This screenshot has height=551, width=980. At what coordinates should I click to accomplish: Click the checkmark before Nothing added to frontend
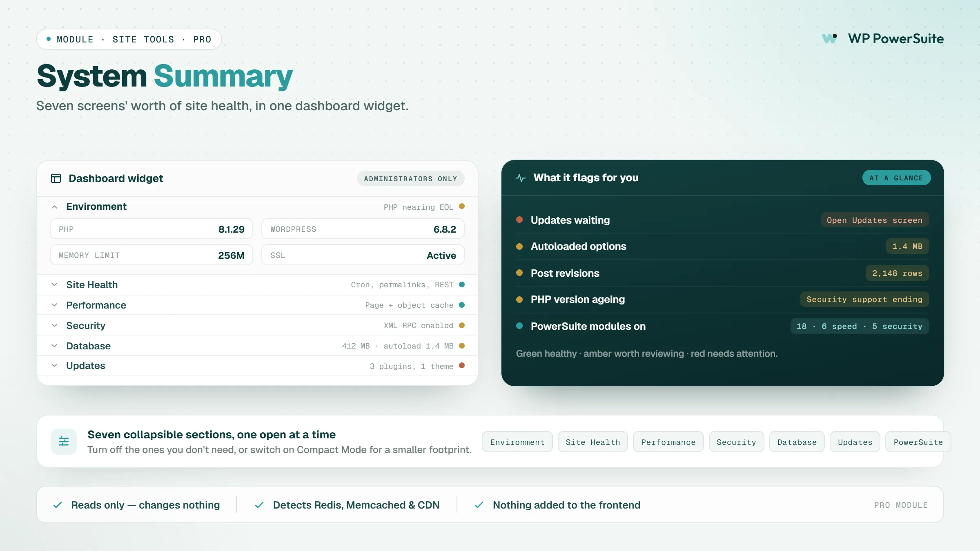tap(479, 505)
